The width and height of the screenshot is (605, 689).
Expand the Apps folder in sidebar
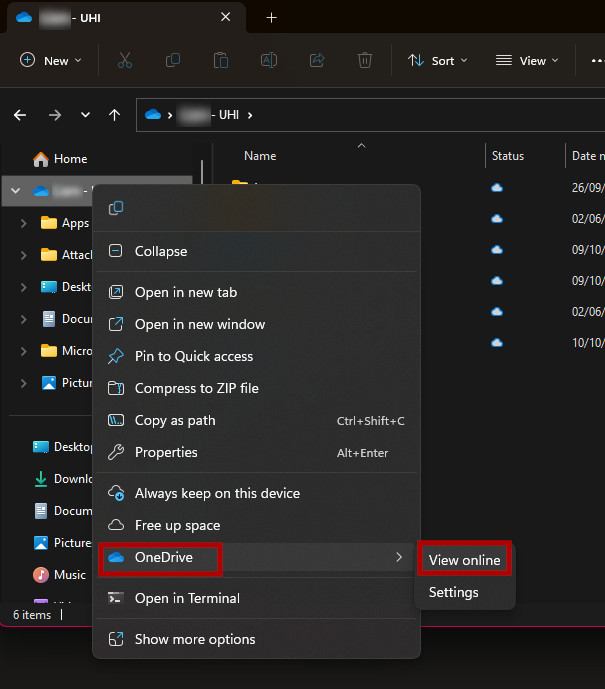tap(23, 223)
